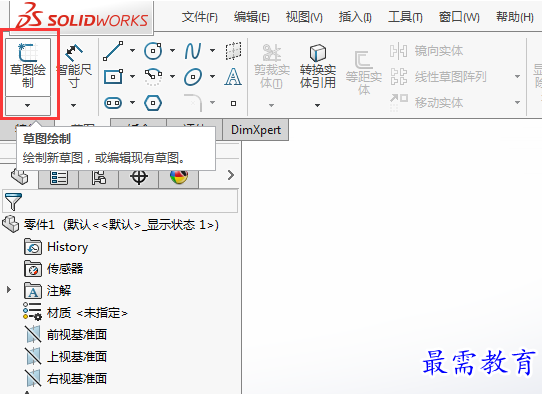
Task: Select the sketch Fillet tool
Action: [x=193, y=103]
